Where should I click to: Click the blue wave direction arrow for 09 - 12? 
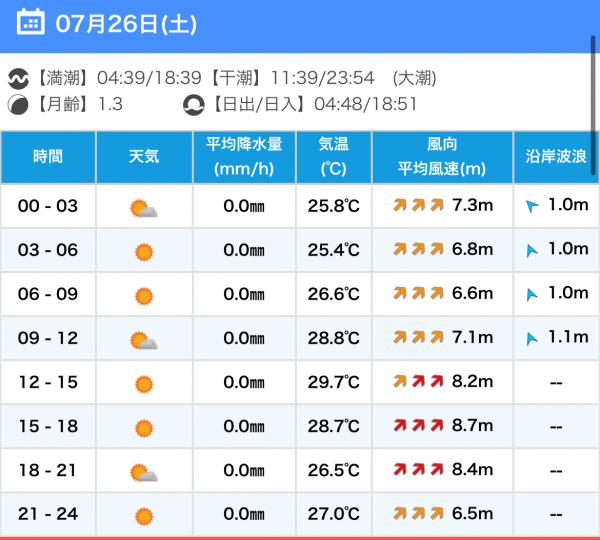(532, 338)
